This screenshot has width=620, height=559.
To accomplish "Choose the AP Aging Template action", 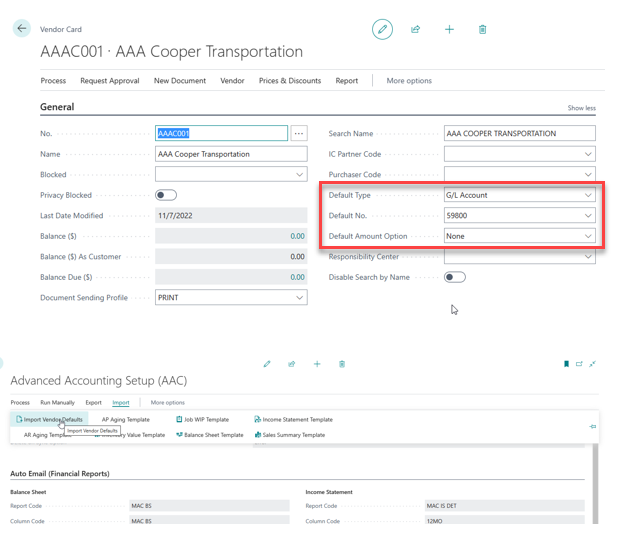I will 125,419.
